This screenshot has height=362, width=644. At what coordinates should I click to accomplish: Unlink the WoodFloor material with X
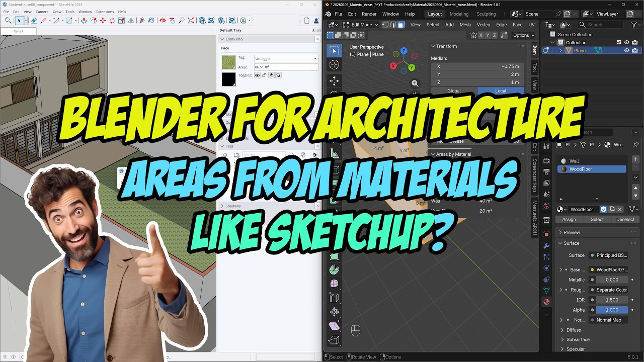click(620, 209)
